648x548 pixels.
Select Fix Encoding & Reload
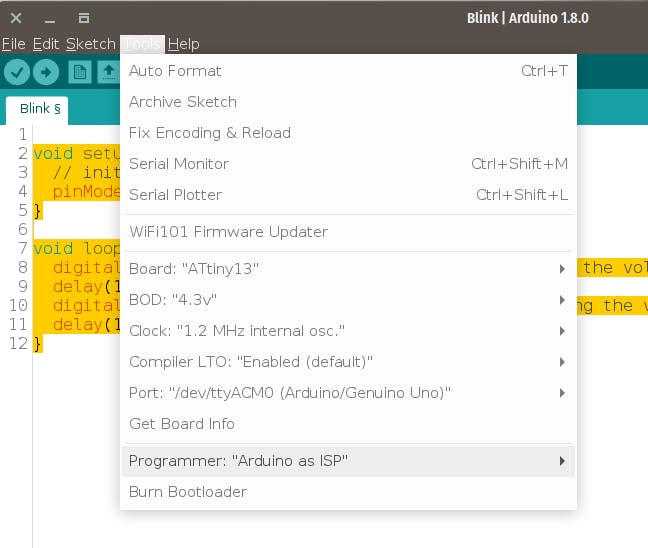tap(348, 133)
